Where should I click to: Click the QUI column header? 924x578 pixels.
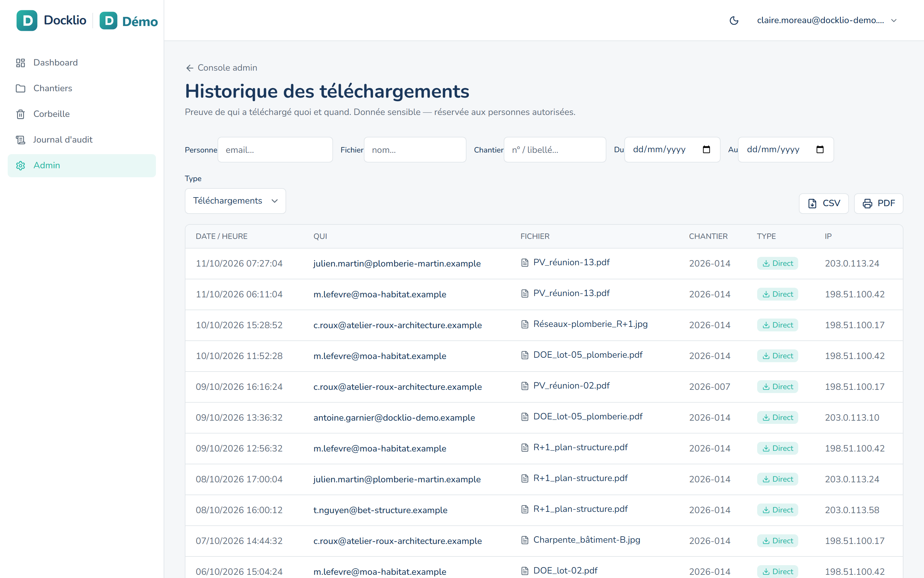click(x=320, y=236)
